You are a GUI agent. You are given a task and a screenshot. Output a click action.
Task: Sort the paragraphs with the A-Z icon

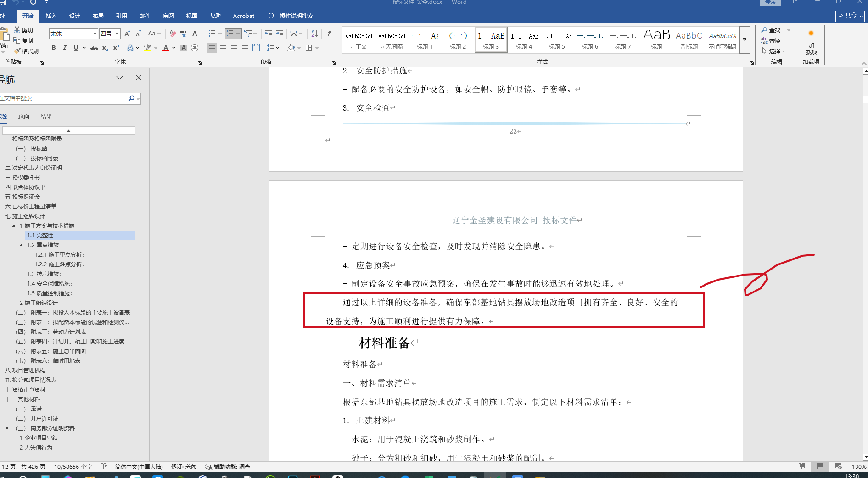pos(314,34)
